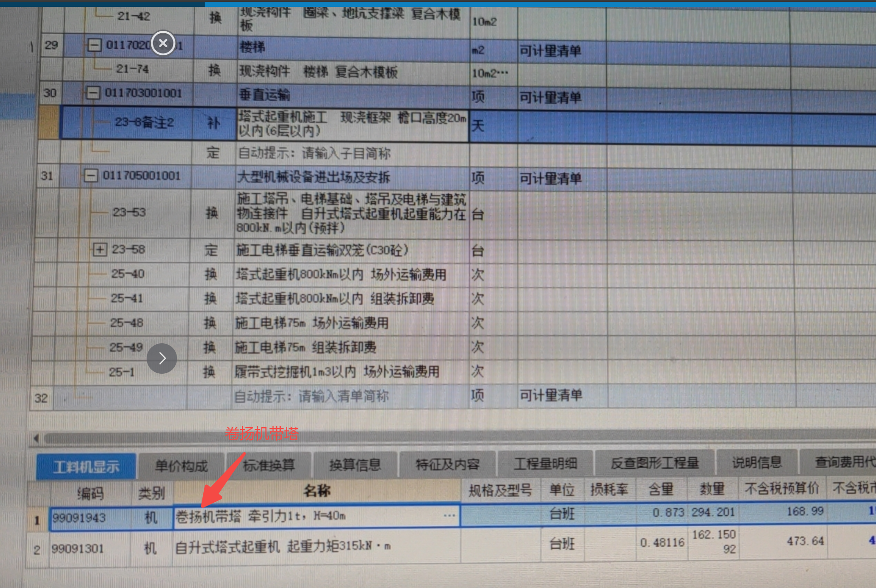Switch to the 工程量明细 tab
The width and height of the screenshot is (876, 588).
pos(545,463)
